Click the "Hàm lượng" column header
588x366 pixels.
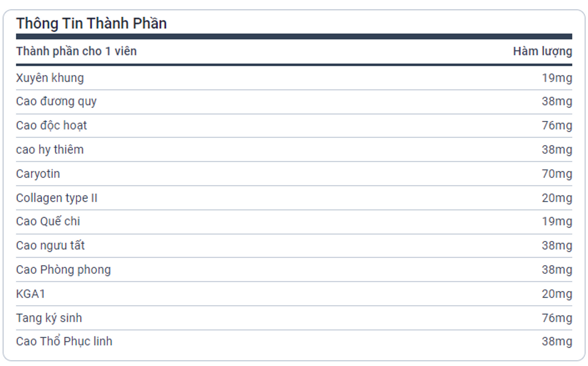542,51
